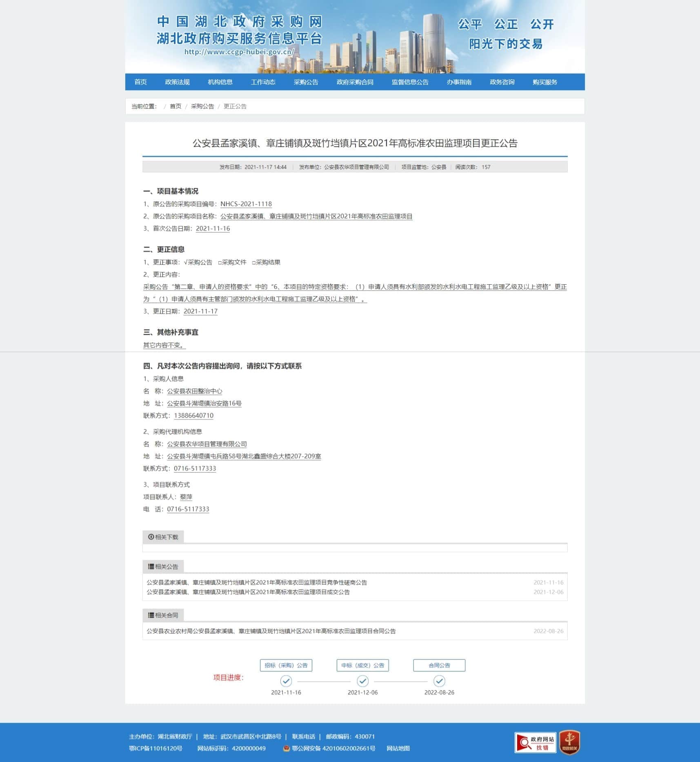
Task: Click 网站地图 link in the footer
Action: pos(398,748)
